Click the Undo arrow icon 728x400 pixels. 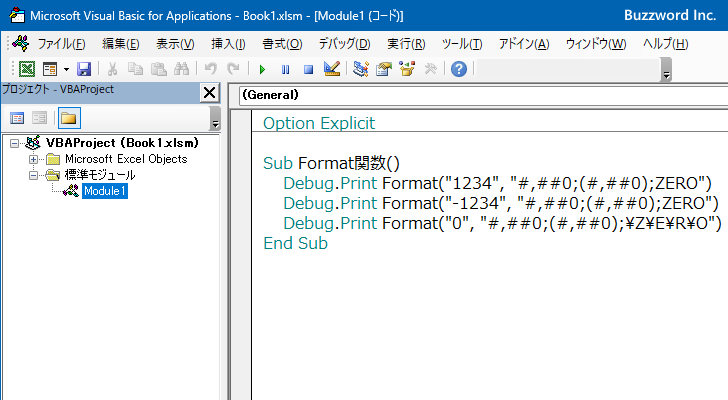tap(211, 70)
